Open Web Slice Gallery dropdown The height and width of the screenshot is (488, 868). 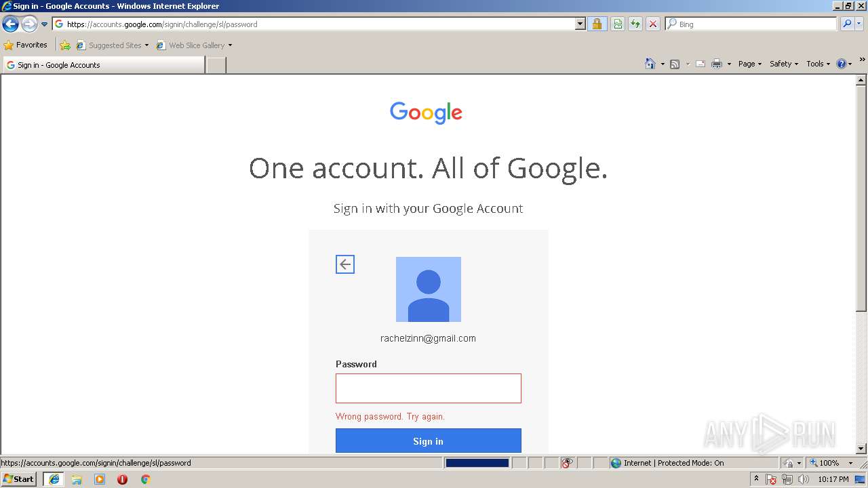pyautogui.click(x=194, y=45)
